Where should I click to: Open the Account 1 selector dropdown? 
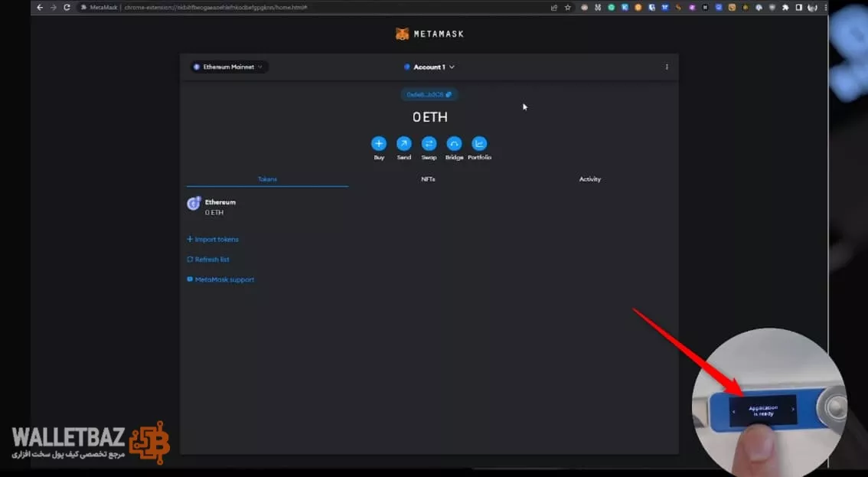[429, 67]
